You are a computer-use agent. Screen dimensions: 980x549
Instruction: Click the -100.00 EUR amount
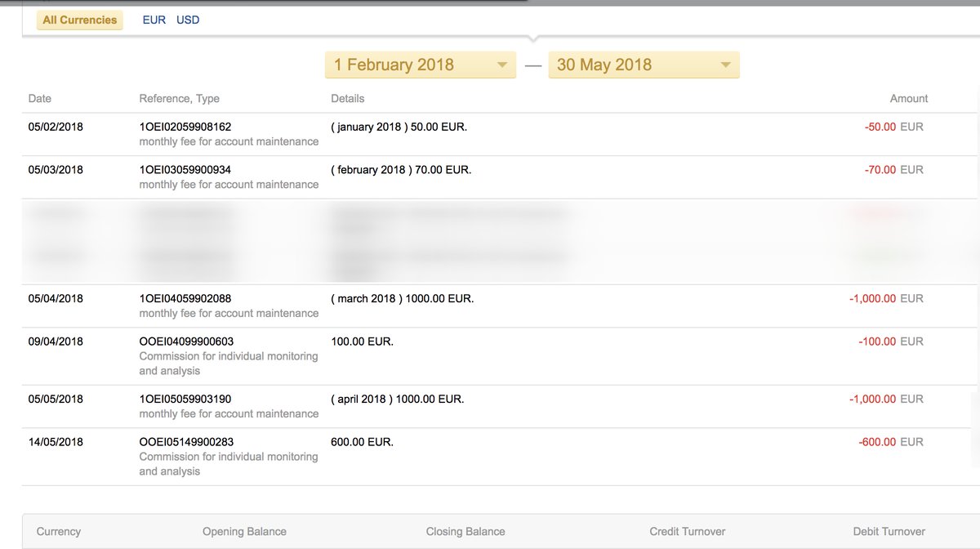click(x=891, y=341)
